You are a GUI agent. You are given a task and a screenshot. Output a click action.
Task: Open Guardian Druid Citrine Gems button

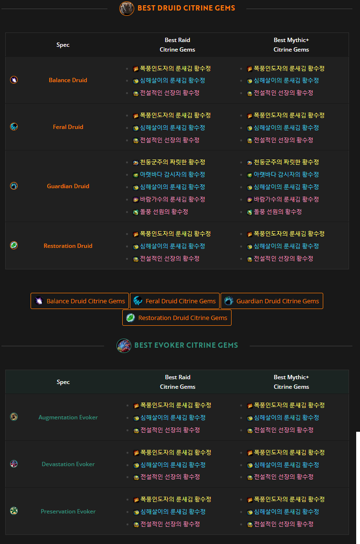coord(272,301)
